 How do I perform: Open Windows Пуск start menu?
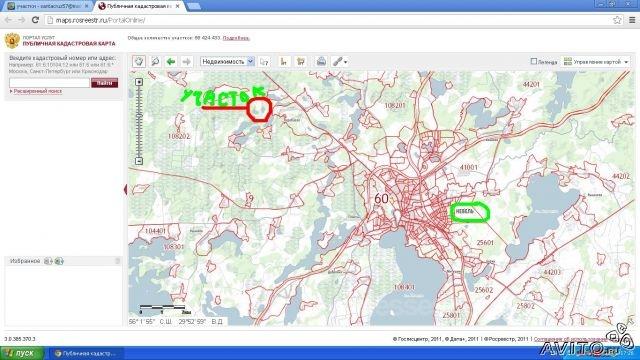click(22, 353)
